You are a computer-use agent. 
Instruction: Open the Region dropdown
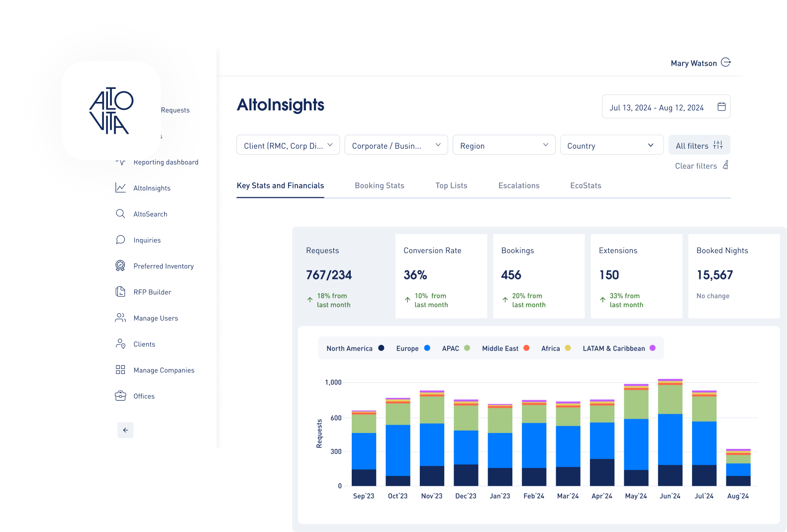coord(504,145)
